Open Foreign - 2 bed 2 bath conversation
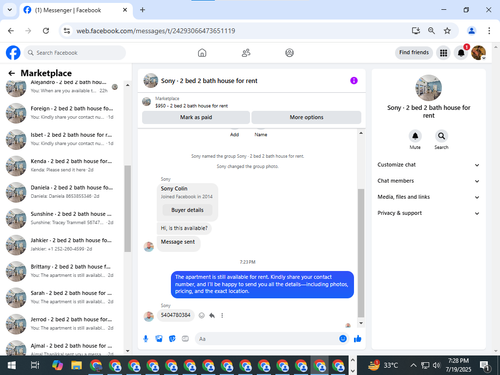The width and height of the screenshot is (500, 375). coord(63,113)
